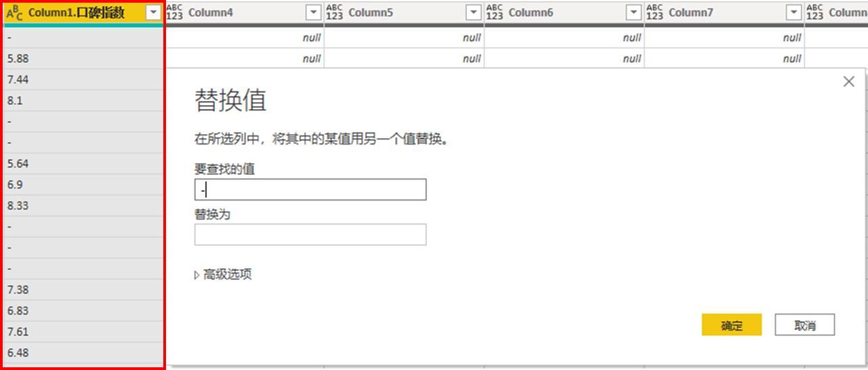This screenshot has height=370, width=868.
Task: Select the cell containing 5.88
Action: coord(83,59)
